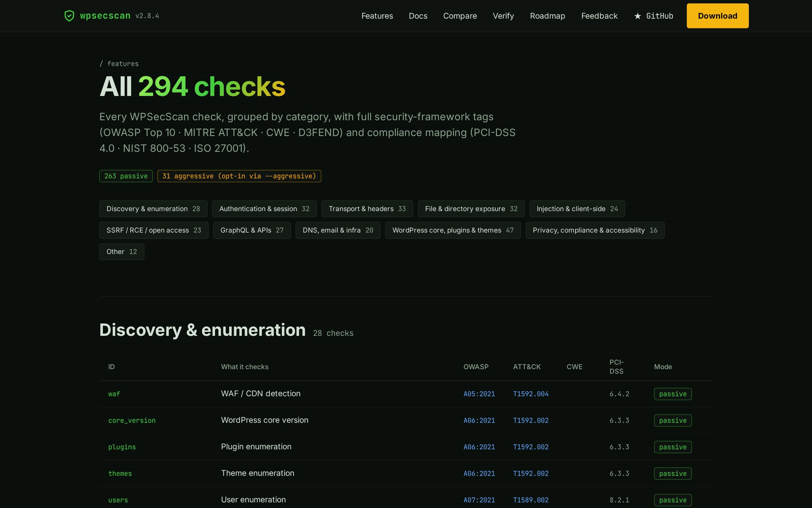Select Privacy, compliance & accessibility chip
Screen dimensions: 812x508
(x=595, y=230)
